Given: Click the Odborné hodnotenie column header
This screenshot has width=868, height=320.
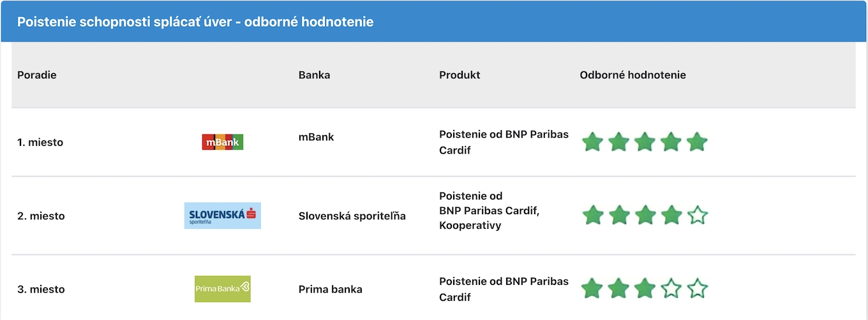Looking at the screenshot, I should [x=633, y=75].
